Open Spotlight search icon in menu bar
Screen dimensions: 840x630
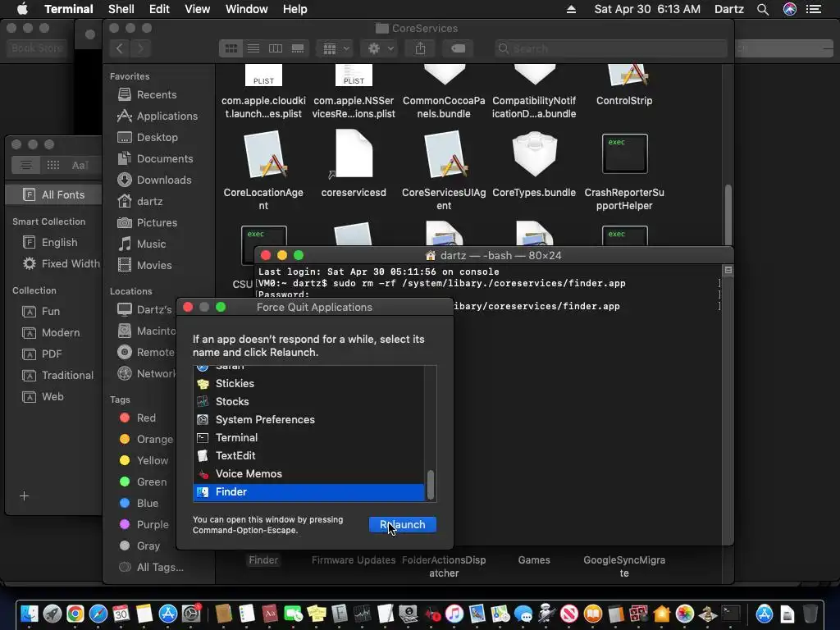[763, 9]
